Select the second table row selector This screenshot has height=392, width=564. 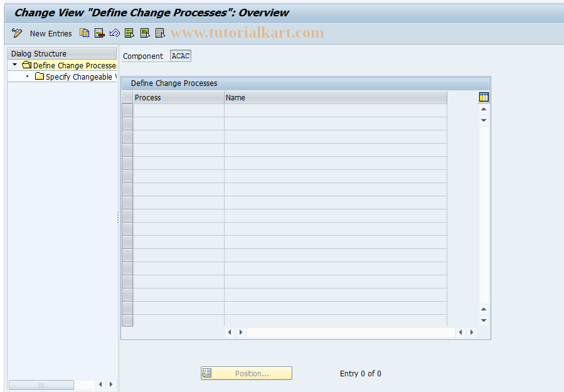click(127, 124)
